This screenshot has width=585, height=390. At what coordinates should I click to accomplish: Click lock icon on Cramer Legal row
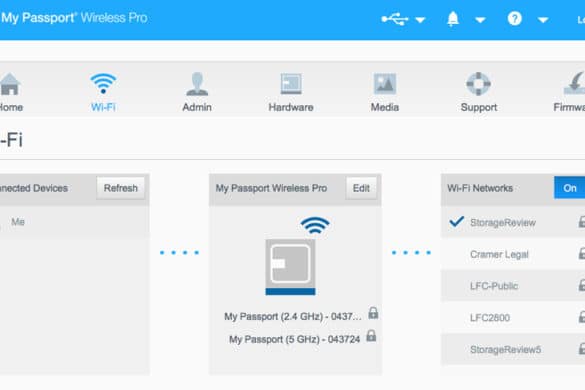click(582, 253)
